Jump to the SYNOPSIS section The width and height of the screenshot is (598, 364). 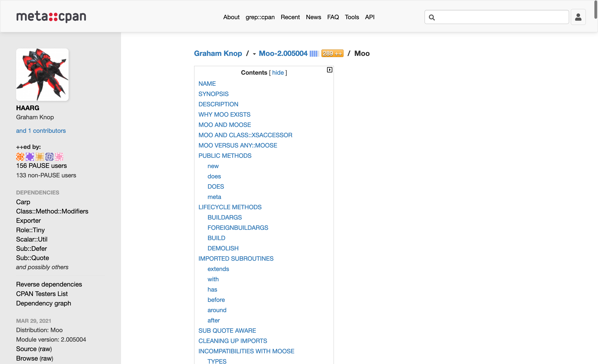213,94
